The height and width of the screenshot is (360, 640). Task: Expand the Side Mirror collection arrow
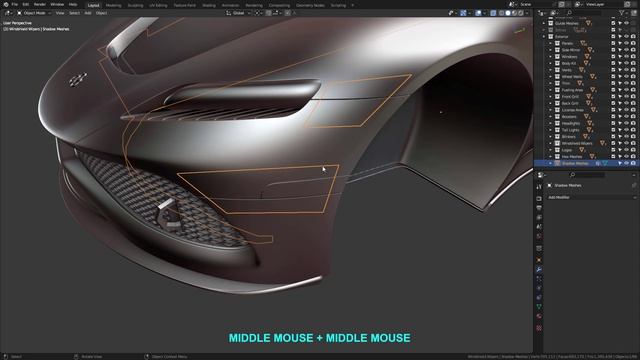[550, 50]
